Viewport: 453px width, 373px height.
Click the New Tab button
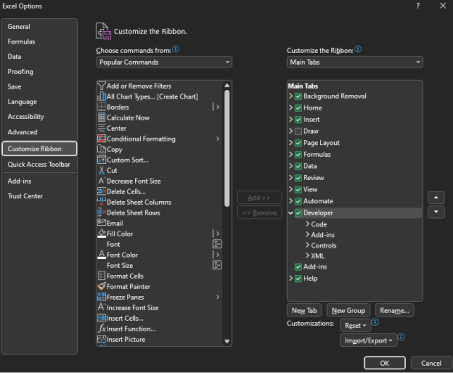(304, 310)
